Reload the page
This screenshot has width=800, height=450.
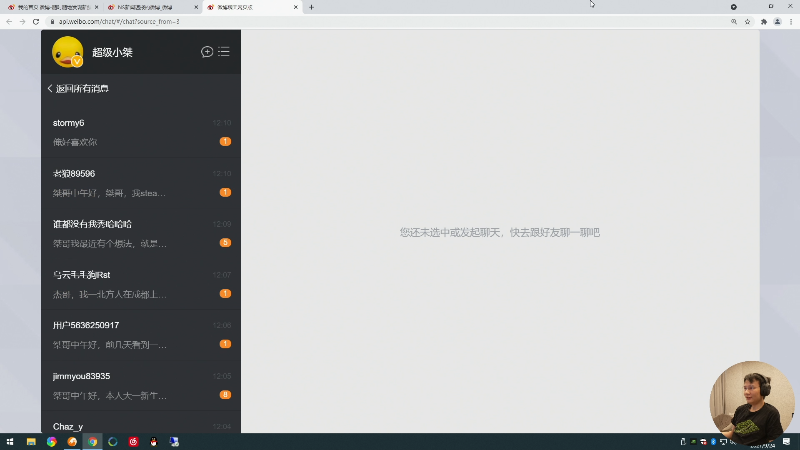(36, 21)
